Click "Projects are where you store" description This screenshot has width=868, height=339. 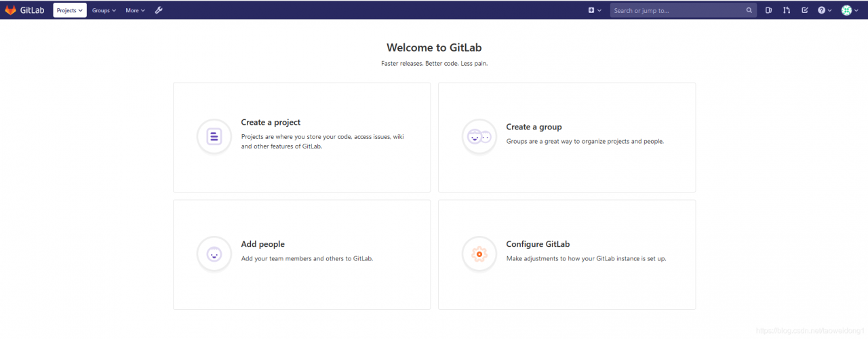coord(323,142)
